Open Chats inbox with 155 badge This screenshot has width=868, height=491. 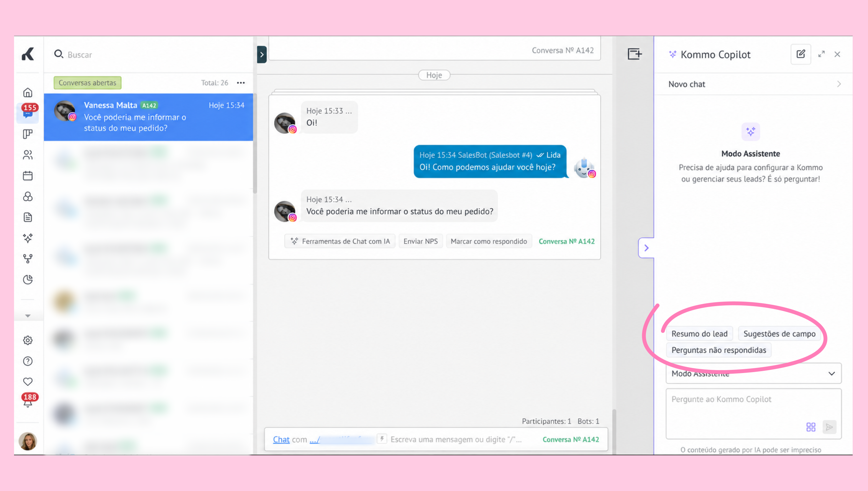pyautogui.click(x=28, y=113)
